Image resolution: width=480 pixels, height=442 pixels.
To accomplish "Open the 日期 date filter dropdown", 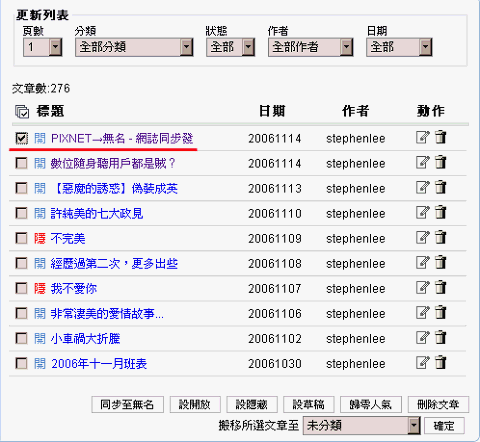I will 399,47.
